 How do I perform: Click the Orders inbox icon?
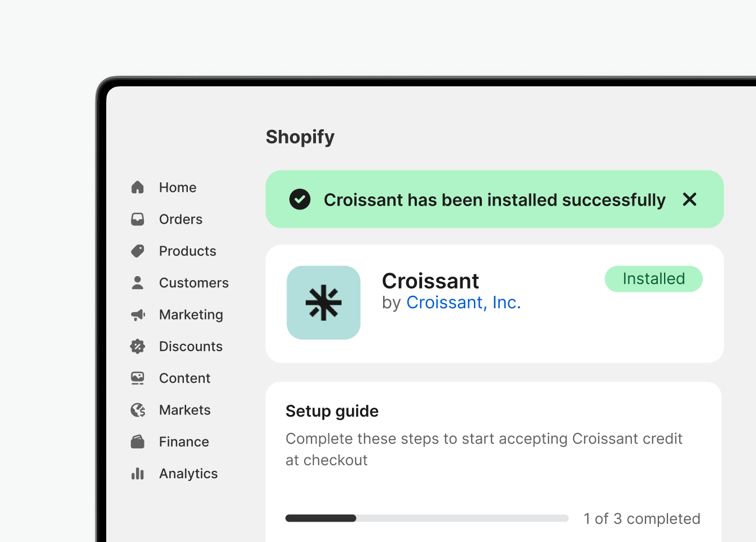pos(138,219)
